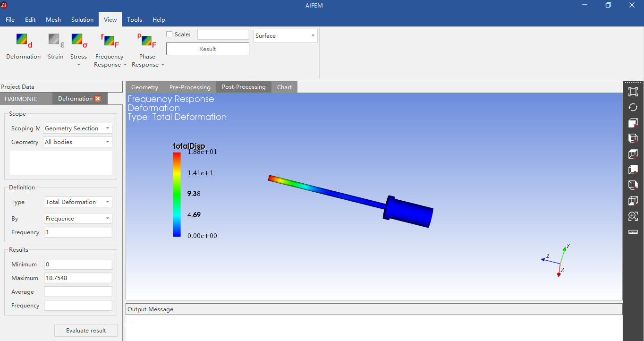
Task: Open the By 'Frequence' dropdown
Action: pos(78,219)
